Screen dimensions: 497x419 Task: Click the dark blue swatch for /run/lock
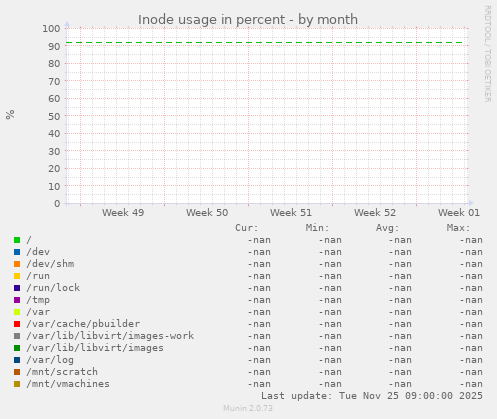17,288
